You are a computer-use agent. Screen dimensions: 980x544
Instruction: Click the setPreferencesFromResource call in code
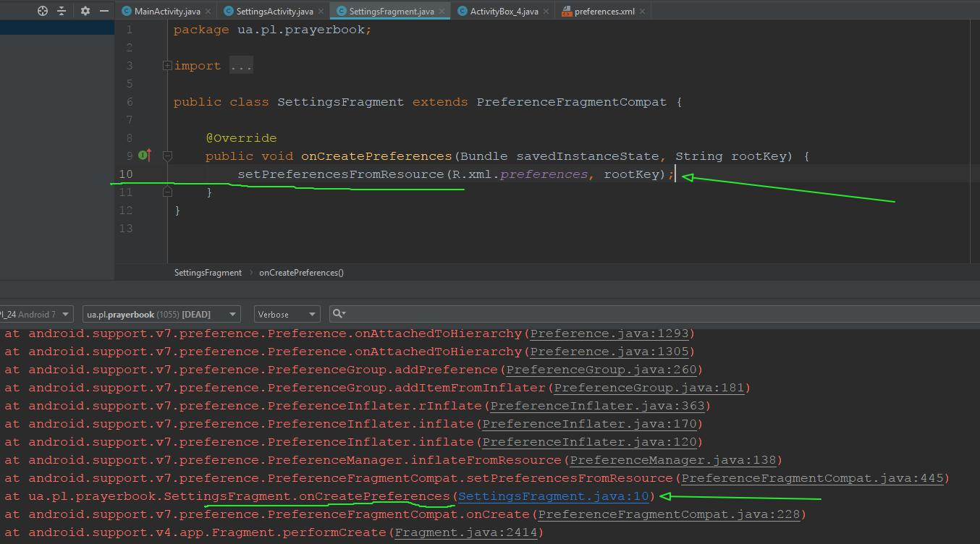pos(340,174)
